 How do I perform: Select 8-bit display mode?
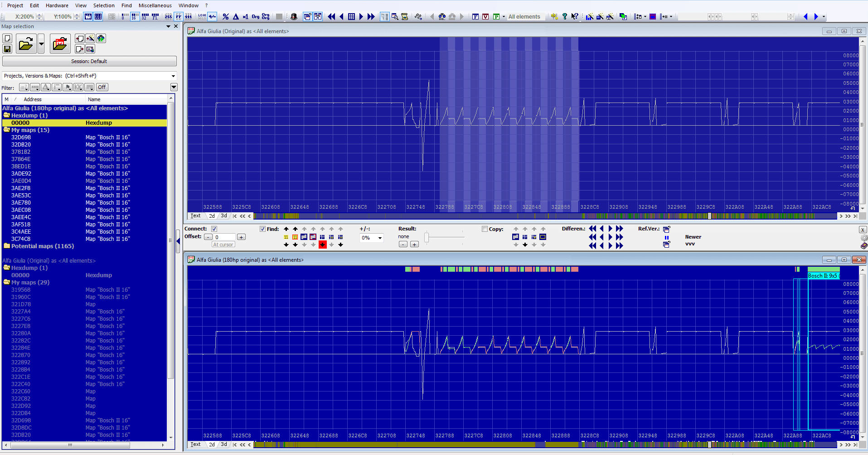pyautogui.click(x=124, y=17)
